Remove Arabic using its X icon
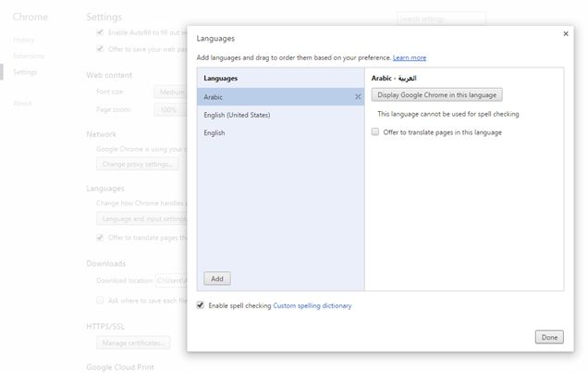Viewport: 588px width, 373px height. pos(358,96)
